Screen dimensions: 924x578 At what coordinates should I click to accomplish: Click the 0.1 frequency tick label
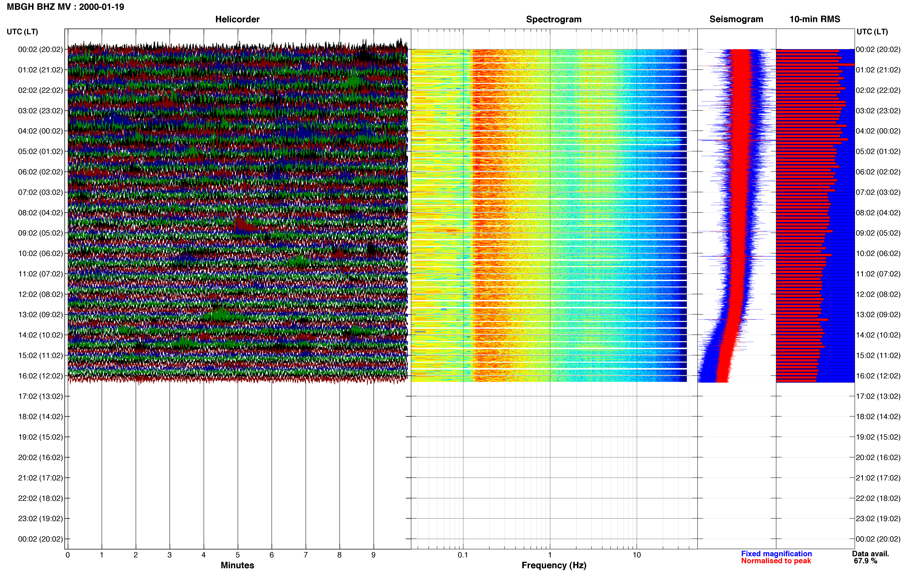[463, 555]
